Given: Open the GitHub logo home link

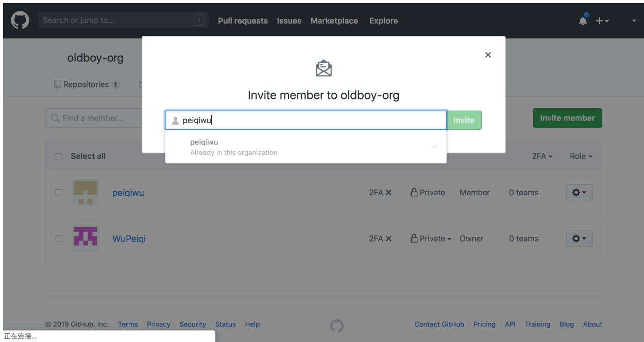Looking at the screenshot, I should 21,21.
